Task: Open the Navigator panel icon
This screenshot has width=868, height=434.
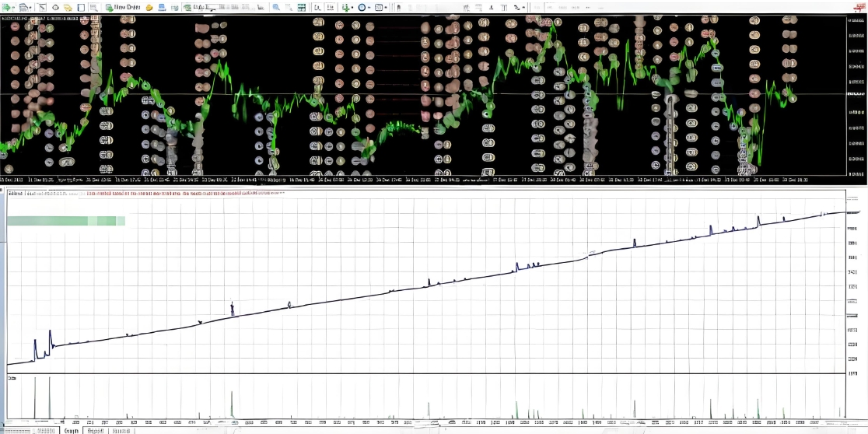Action: pyautogui.click(x=68, y=7)
